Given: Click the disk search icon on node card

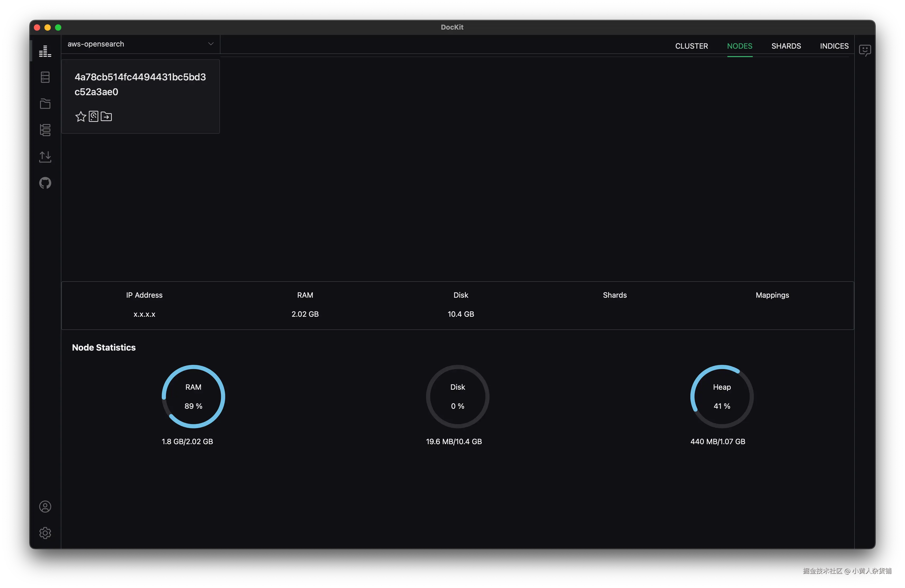Looking at the screenshot, I should pyautogui.click(x=94, y=116).
